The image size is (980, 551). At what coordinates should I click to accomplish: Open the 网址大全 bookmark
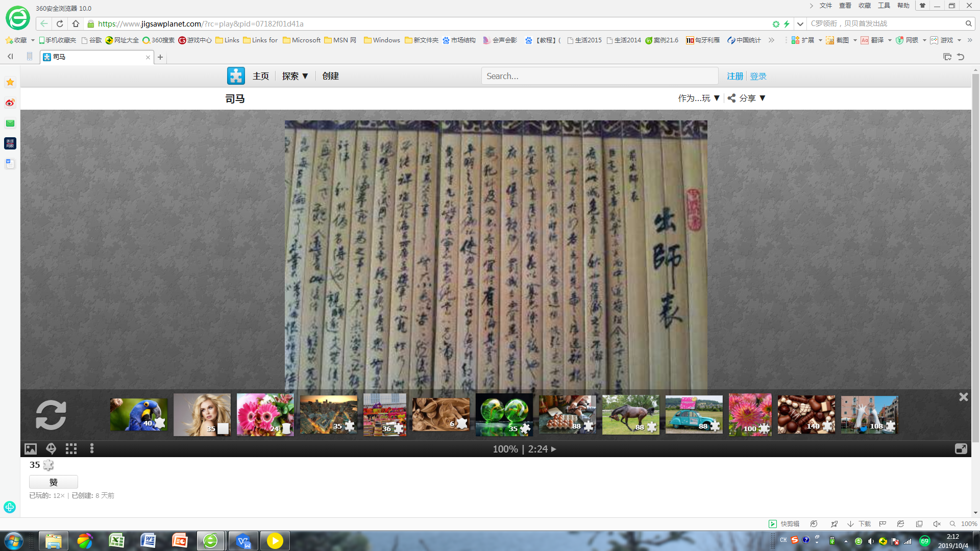coord(122,40)
